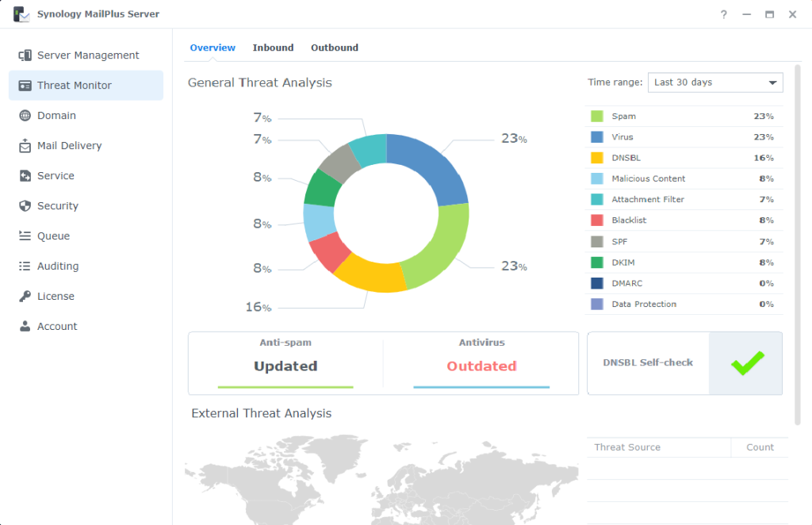Click the Malicious Content legend swatch
The height and width of the screenshot is (525, 812).
[x=596, y=178]
